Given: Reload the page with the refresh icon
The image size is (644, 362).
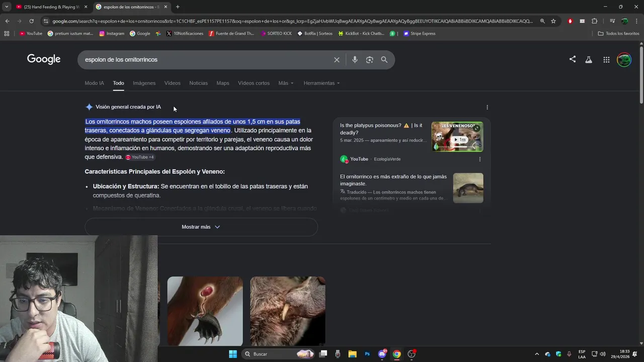Looking at the screenshot, I should pos(31,21).
